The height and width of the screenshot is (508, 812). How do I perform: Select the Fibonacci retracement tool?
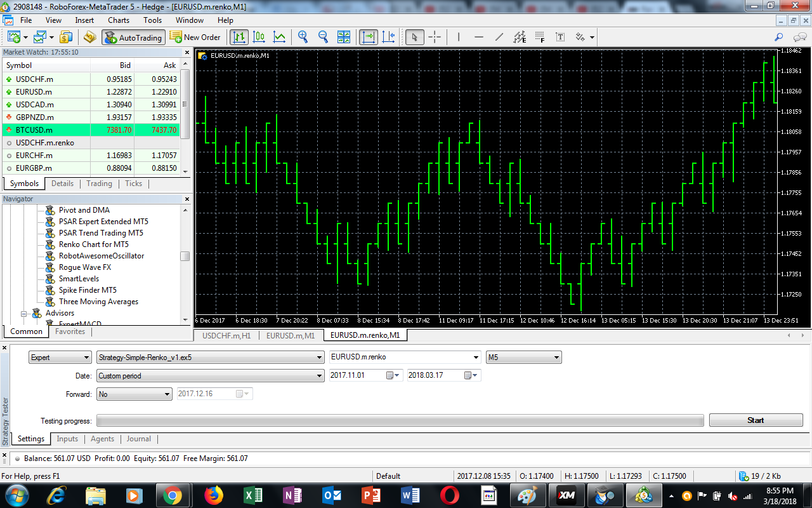pos(540,37)
